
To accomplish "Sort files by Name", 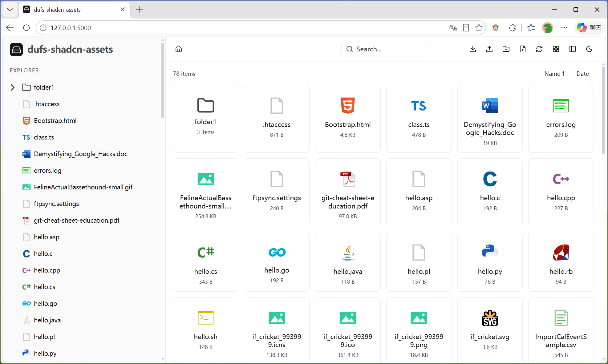I will [554, 74].
